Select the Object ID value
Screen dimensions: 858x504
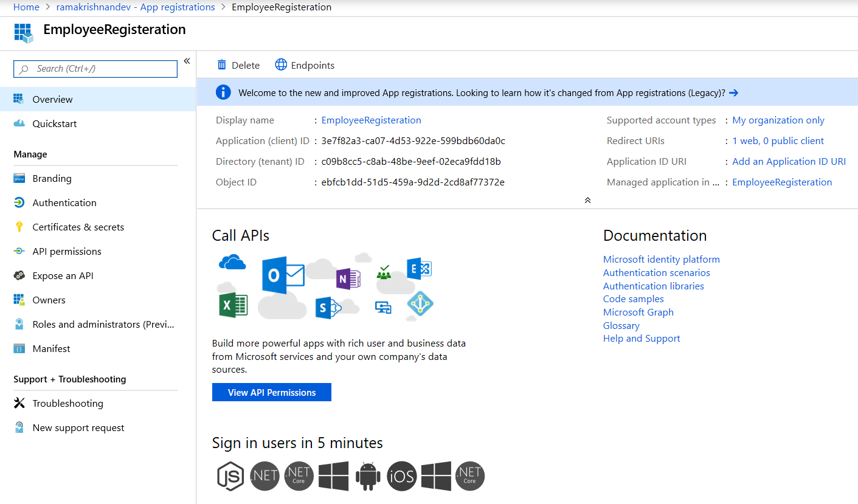point(413,182)
